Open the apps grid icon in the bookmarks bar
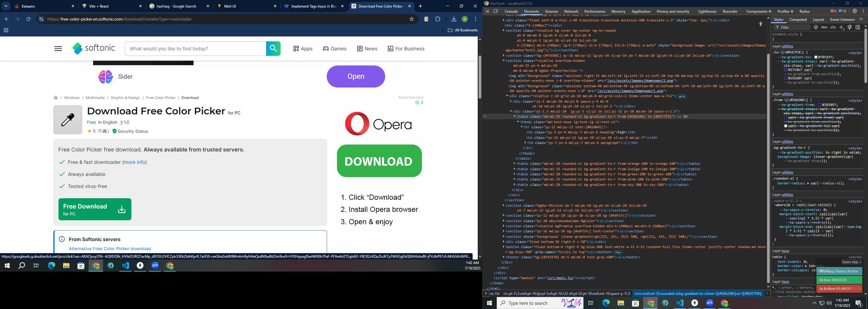Screen dimensions: 868x309 [6, 30]
